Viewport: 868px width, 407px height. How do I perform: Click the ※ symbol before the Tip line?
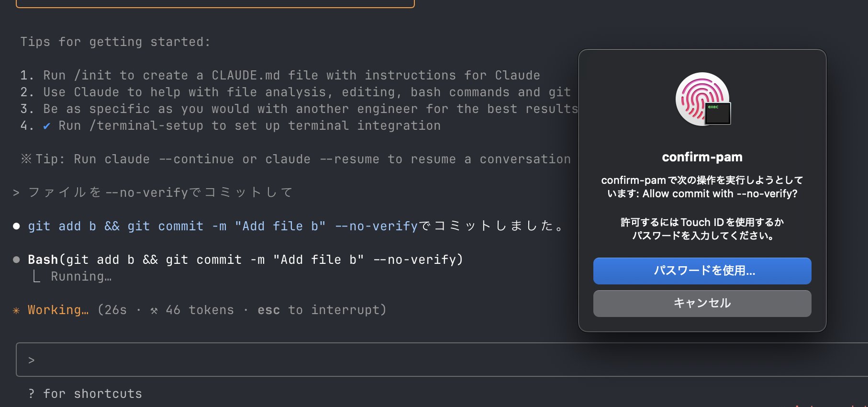[x=26, y=159]
